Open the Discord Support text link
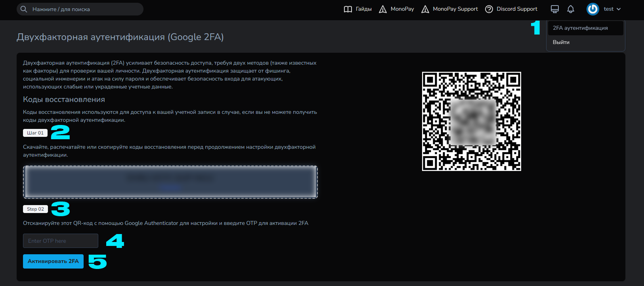The image size is (644, 286). coord(517,9)
